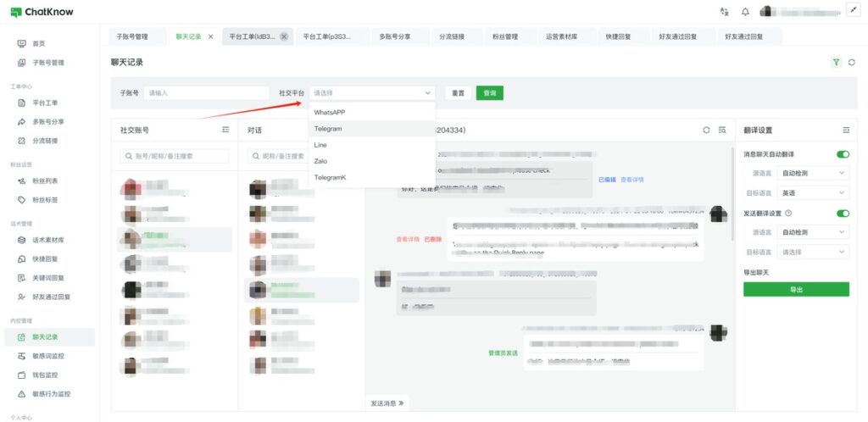Select 多账号分享 share icon in sidebar

[x=21, y=122]
